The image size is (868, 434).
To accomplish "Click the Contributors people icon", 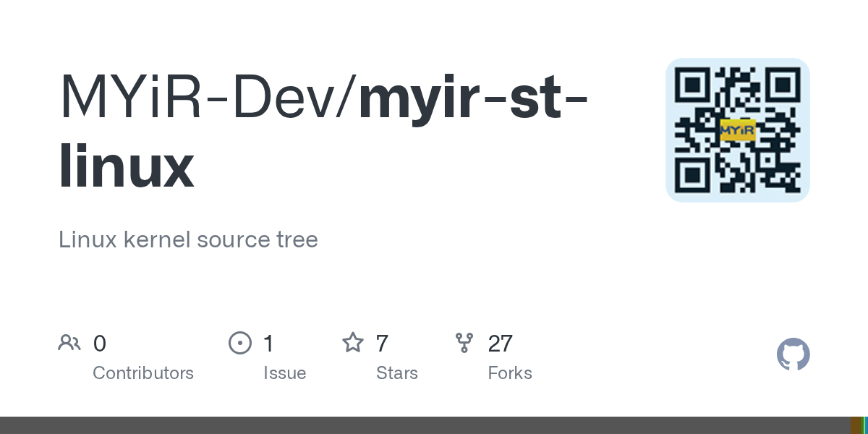I will point(69,343).
